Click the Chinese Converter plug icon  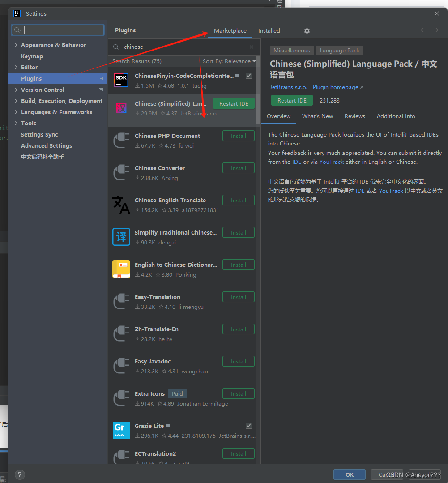tap(121, 172)
